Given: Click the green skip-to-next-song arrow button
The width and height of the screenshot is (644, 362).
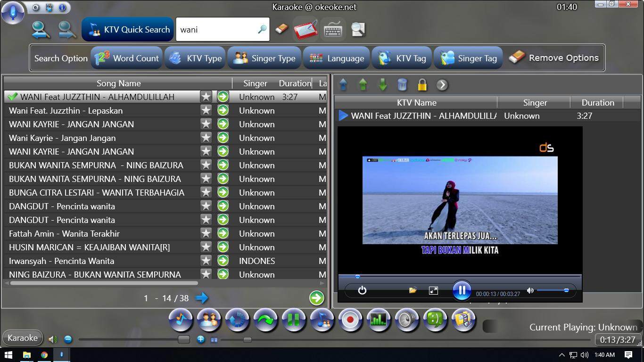Looking at the screenshot, I should pos(265,320).
